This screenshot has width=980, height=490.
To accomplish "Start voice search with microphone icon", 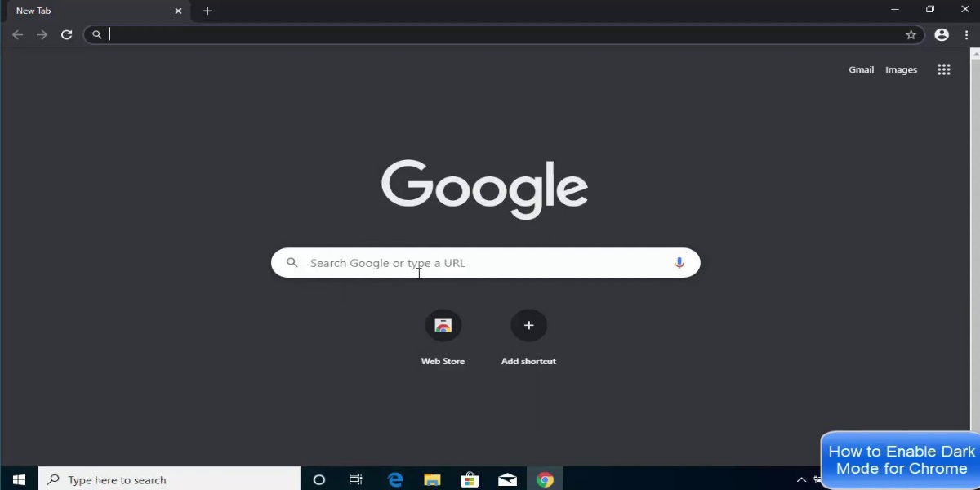I will point(679,263).
